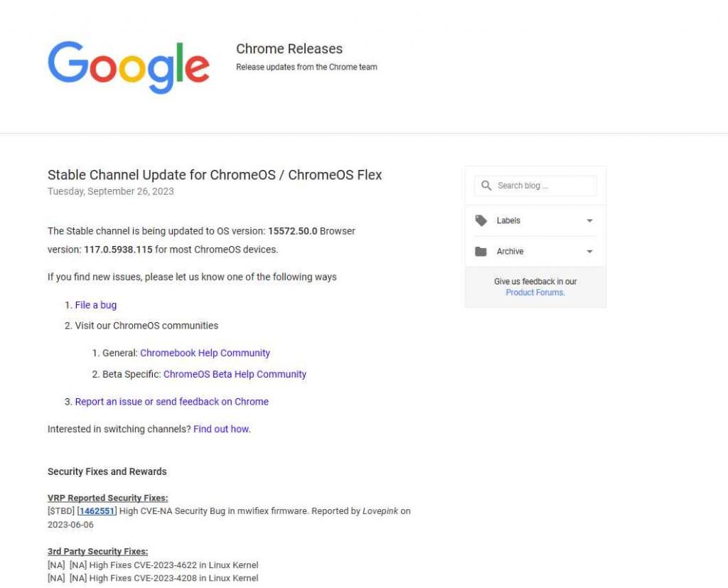Follow the Find out how link
Image resolution: width=728 pixels, height=588 pixels.
coord(221,429)
